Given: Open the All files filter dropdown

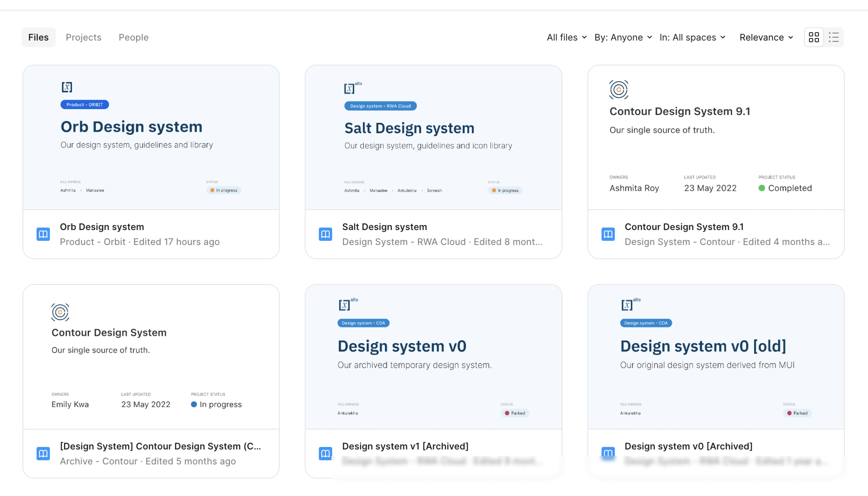Looking at the screenshot, I should pos(566,37).
